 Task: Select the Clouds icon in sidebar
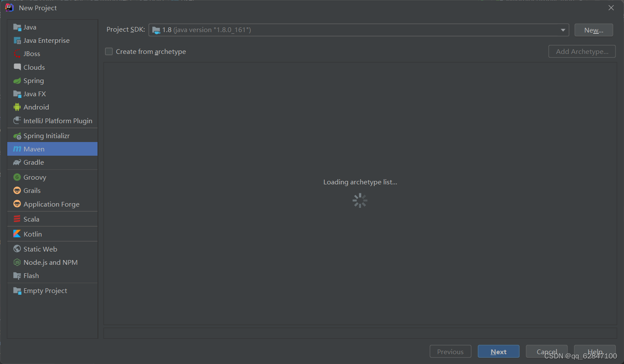click(x=17, y=67)
